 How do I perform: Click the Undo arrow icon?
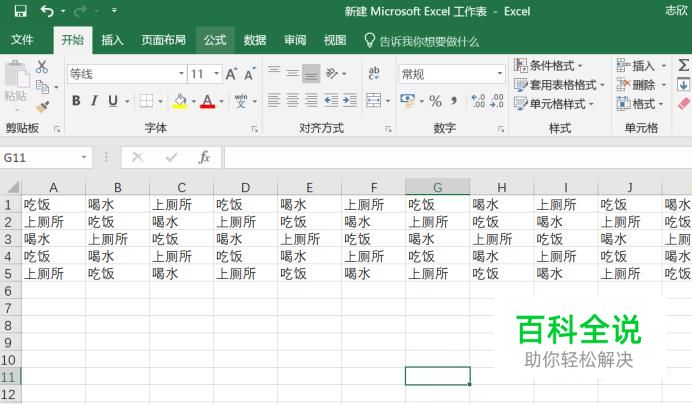coord(47,11)
